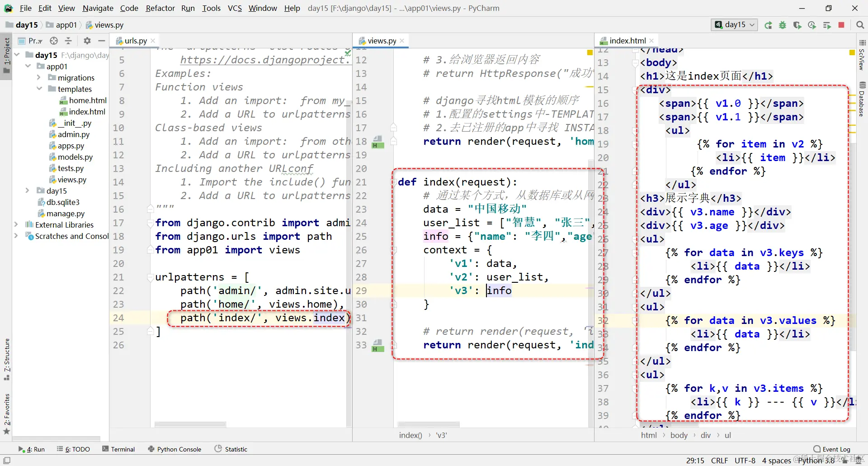
Task: Toggle the Python Console tool window
Action: click(175, 449)
